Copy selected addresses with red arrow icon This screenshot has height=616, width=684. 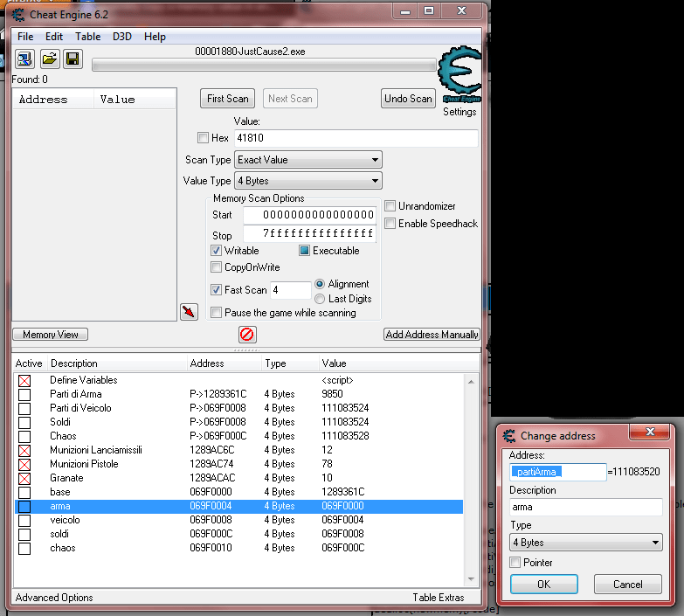pyautogui.click(x=189, y=311)
